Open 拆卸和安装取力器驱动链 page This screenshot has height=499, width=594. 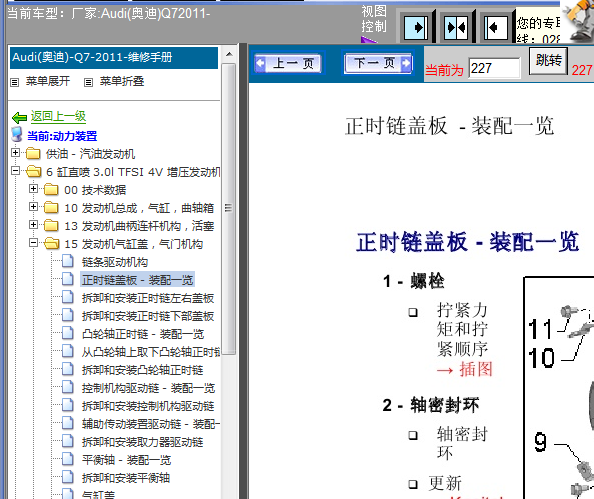coord(143,442)
